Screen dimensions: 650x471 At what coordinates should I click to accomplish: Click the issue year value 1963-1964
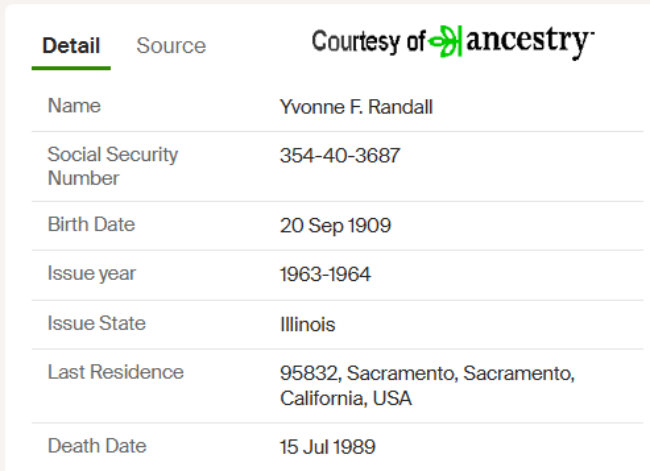[325, 274]
